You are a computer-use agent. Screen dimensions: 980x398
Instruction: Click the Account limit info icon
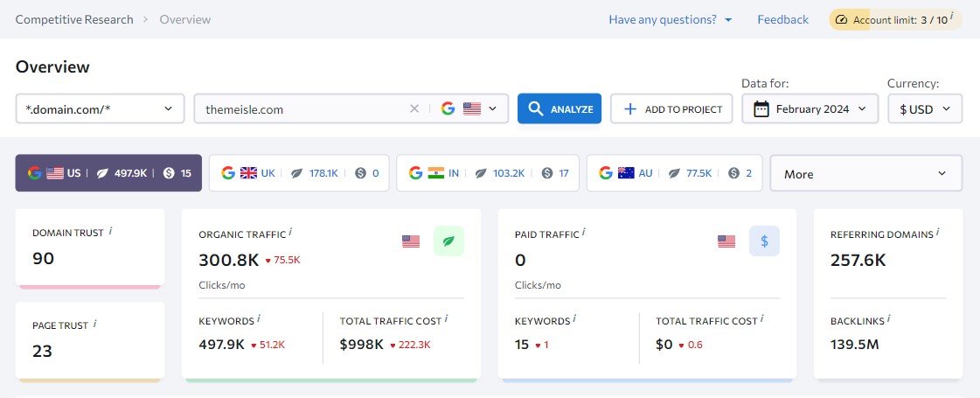coord(952,16)
